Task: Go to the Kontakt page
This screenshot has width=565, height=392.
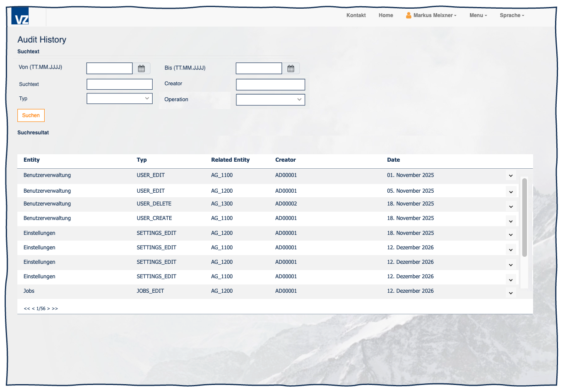Action: click(x=356, y=15)
